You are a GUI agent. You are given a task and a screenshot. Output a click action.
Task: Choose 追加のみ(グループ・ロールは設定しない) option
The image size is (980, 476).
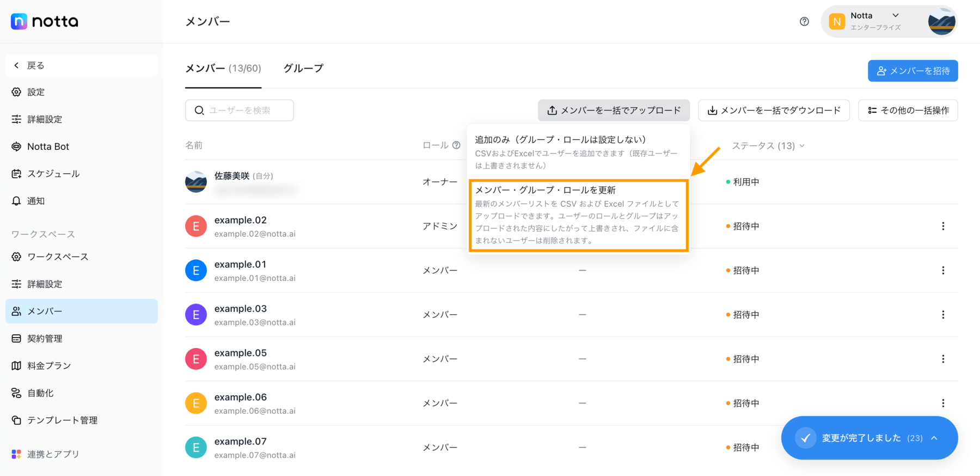pos(578,152)
